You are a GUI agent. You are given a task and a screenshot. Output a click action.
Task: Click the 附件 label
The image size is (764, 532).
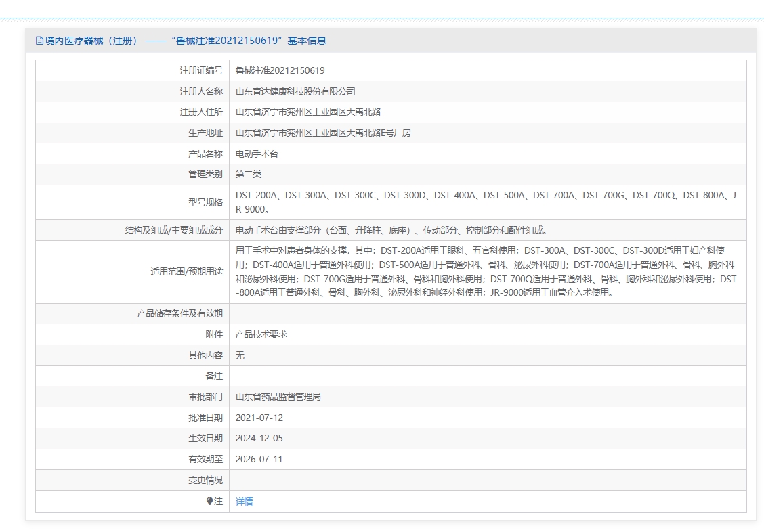215,335
